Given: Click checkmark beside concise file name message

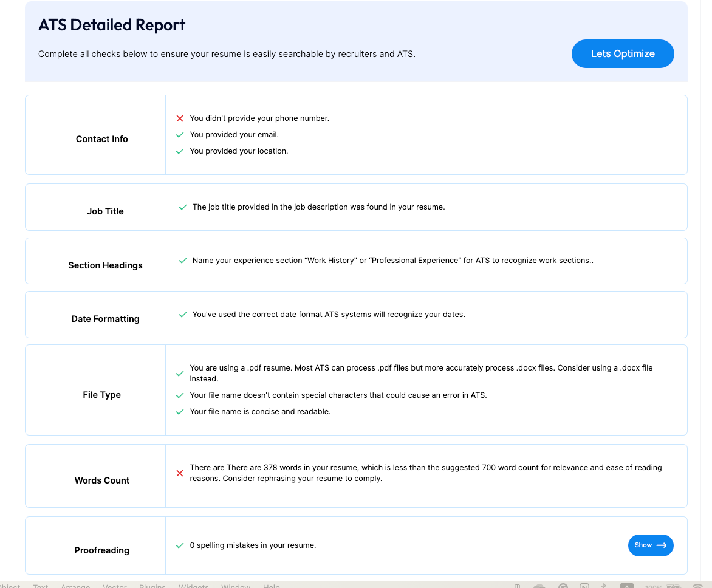Looking at the screenshot, I should (x=180, y=412).
